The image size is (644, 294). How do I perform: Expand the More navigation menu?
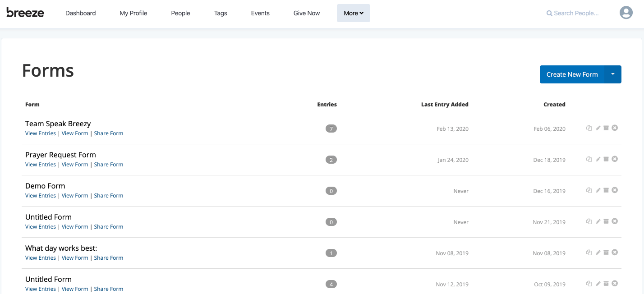pos(353,13)
